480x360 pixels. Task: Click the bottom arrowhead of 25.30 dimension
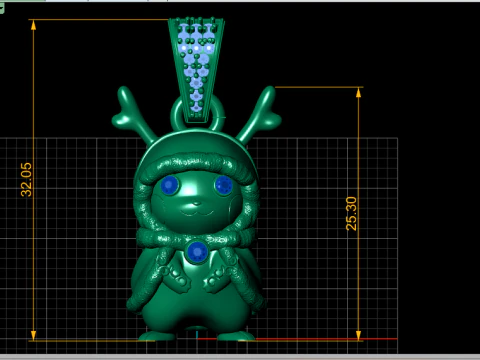pos(358,335)
